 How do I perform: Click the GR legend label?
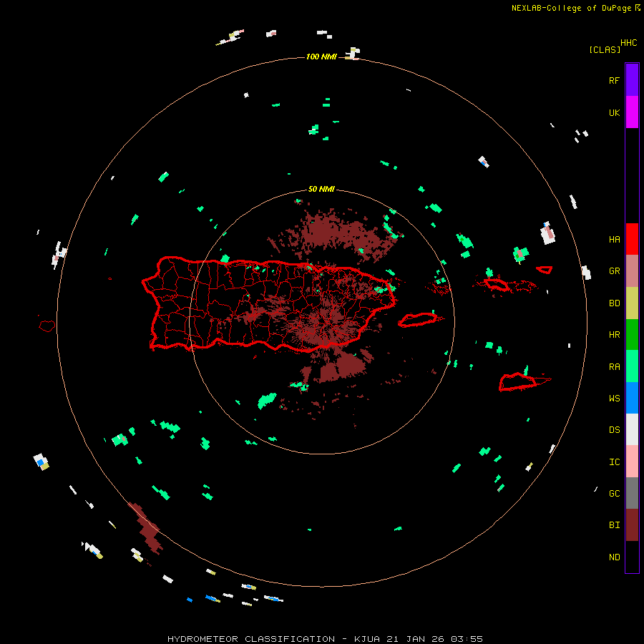[614, 271]
